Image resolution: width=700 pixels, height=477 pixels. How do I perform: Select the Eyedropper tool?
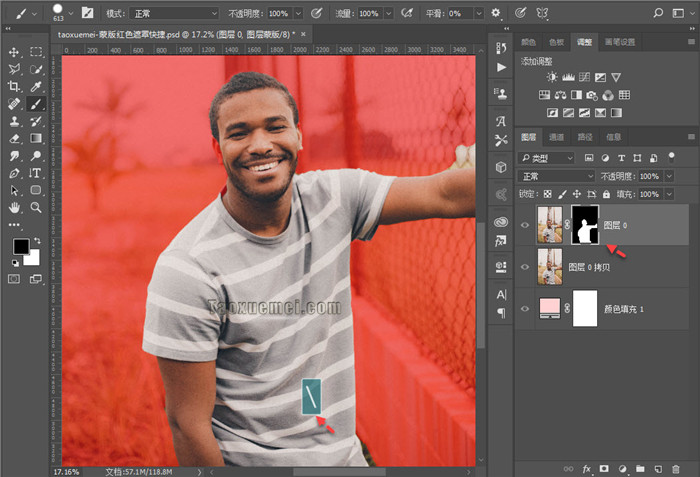[36, 86]
